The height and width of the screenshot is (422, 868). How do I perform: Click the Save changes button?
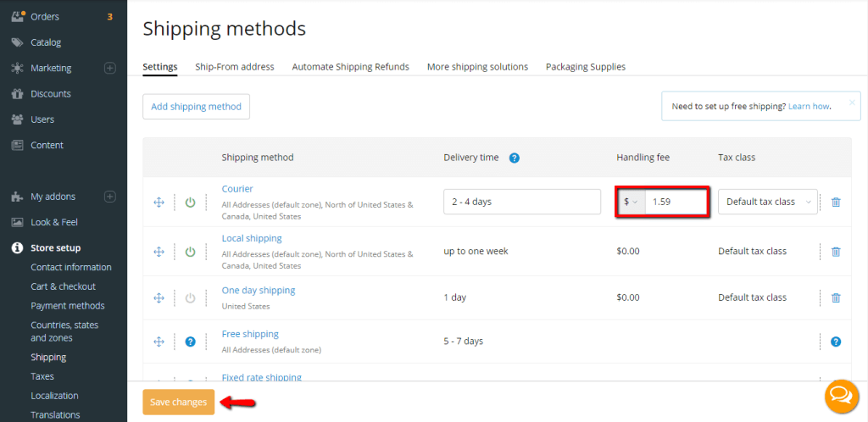pyautogui.click(x=178, y=403)
